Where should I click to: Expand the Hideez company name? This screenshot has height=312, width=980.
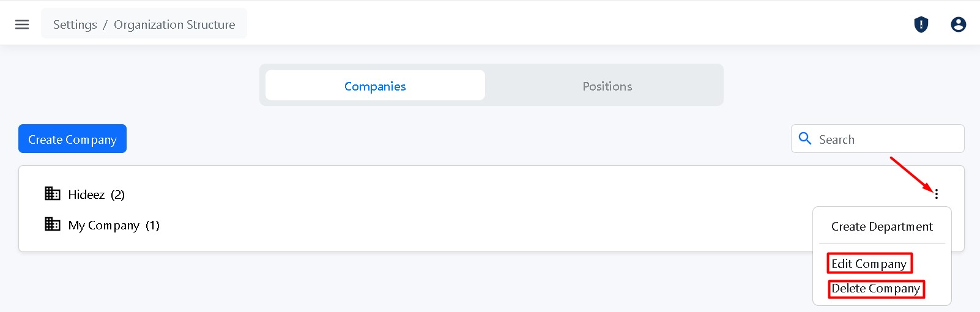pos(86,195)
